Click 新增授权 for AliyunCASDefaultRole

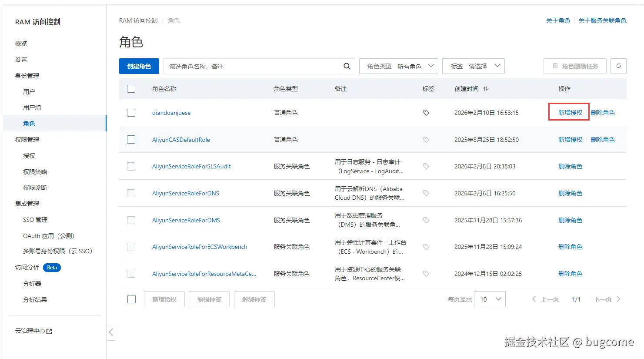pos(570,140)
